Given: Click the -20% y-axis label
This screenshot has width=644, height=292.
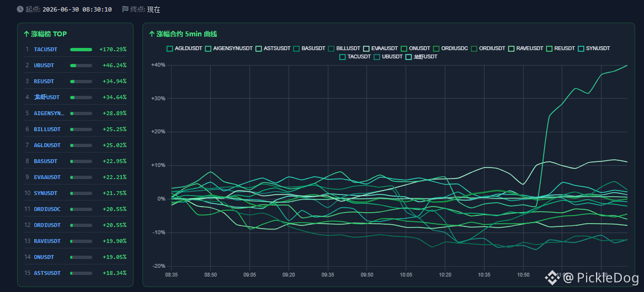Looking at the screenshot, I should coord(158,266).
